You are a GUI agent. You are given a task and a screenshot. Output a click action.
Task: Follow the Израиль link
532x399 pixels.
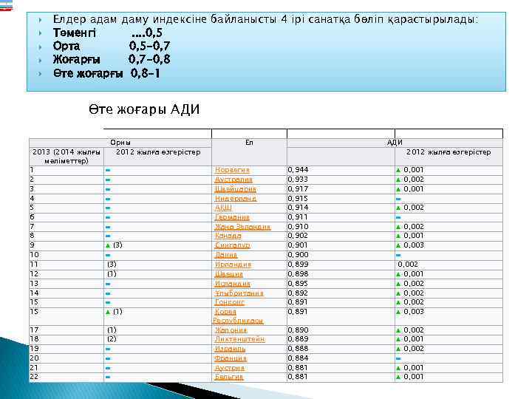pos(230,349)
